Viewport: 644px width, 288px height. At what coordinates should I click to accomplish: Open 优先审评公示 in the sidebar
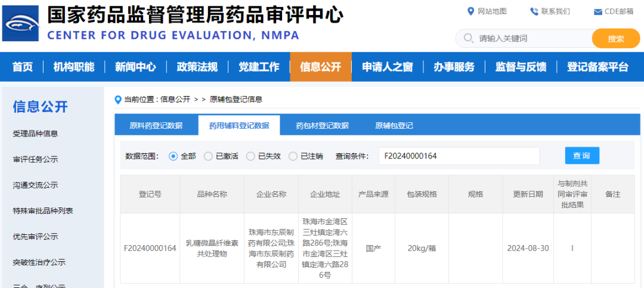pyautogui.click(x=35, y=237)
